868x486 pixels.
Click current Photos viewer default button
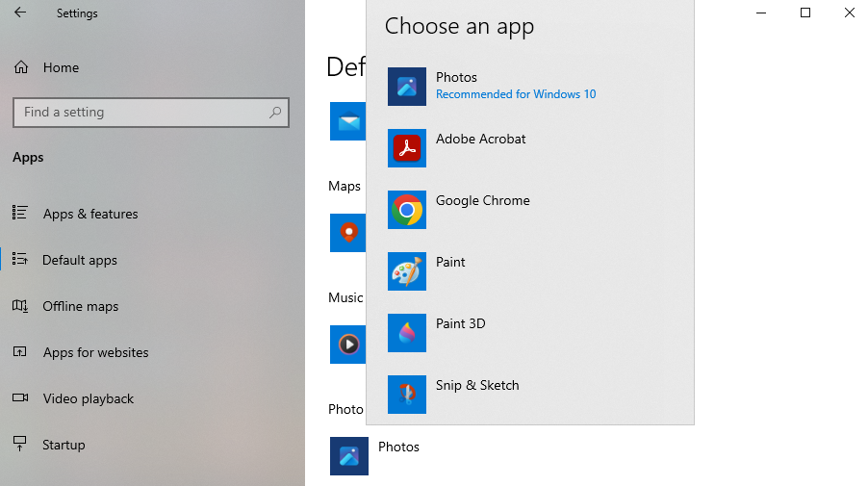(375, 456)
